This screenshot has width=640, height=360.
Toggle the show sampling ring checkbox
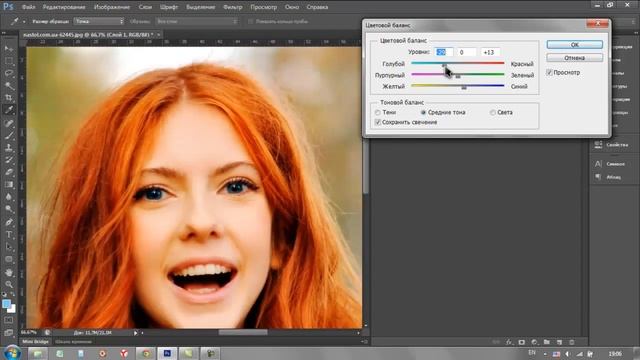[x=251, y=21]
